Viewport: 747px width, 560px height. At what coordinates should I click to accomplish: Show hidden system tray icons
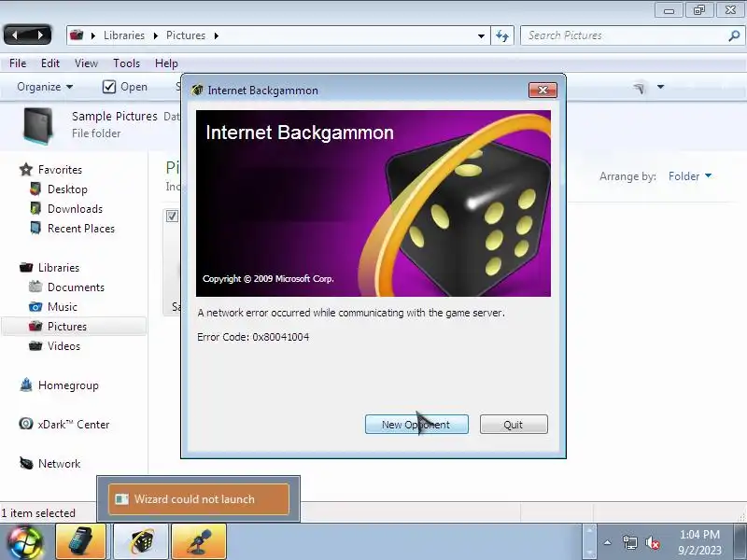tap(608, 542)
